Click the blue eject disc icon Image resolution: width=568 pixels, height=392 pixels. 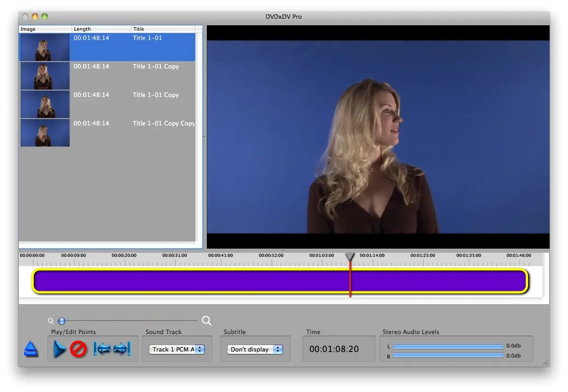pos(31,349)
